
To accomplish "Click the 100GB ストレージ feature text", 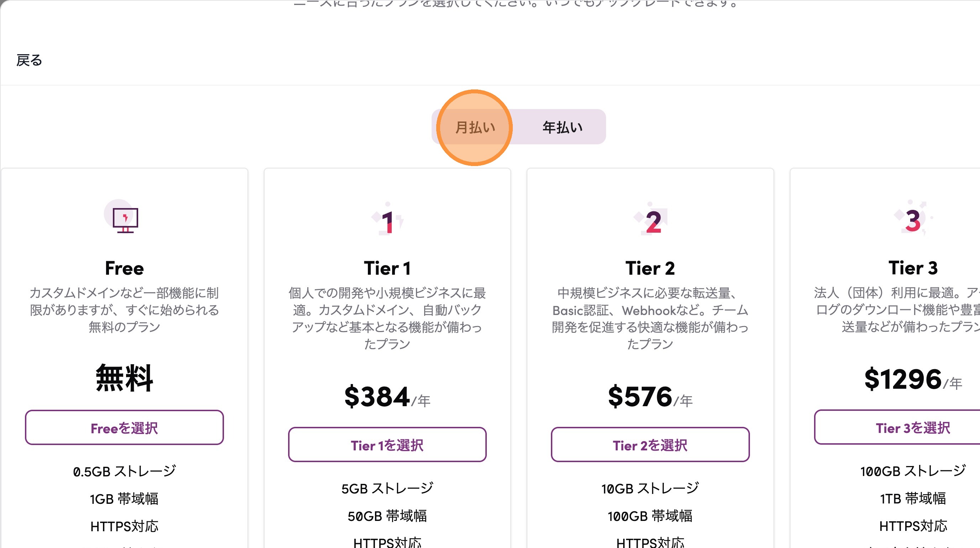I will point(912,471).
